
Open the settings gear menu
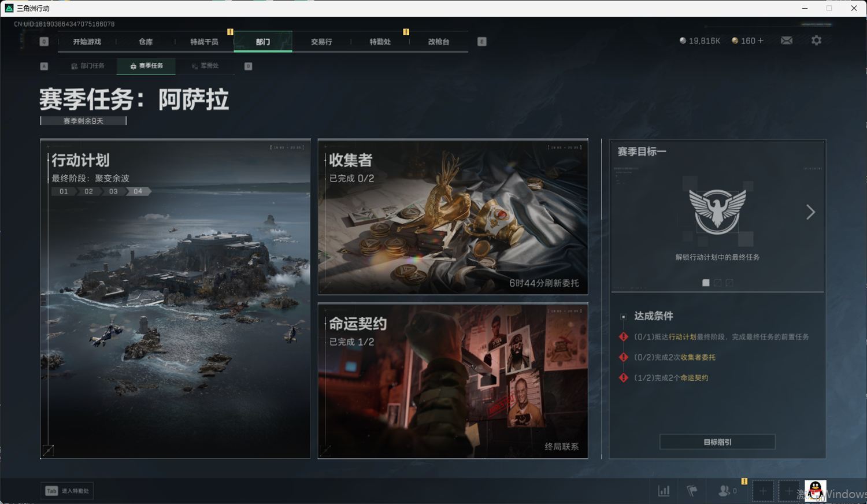pos(816,40)
